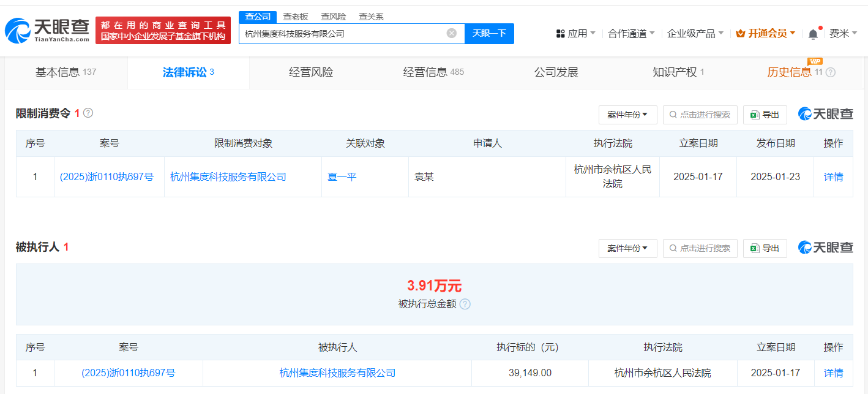Switch to 查关系 search tab
868x394 pixels.
click(x=371, y=17)
